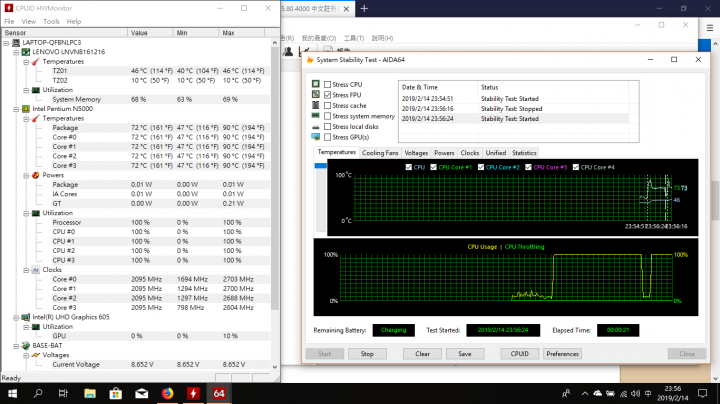Image resolution: width=720 pixels, height=404 pixels.
Task: Enable Stress system memory checkbox
Action: pos(327,116)
